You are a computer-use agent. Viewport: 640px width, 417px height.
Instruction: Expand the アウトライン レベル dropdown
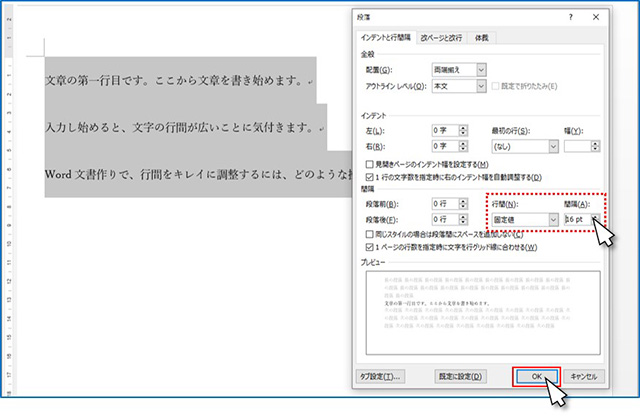[481, 85]
